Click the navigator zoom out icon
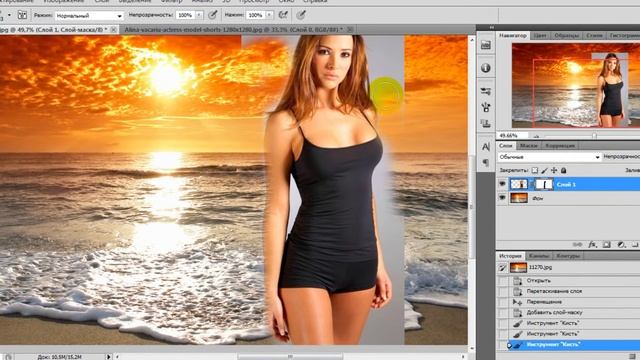The height and width of the screenshot is (360, 640). 536,136
